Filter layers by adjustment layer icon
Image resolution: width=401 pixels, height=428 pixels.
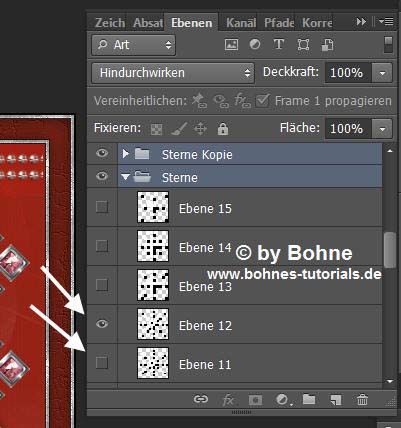tap(255, 44)
